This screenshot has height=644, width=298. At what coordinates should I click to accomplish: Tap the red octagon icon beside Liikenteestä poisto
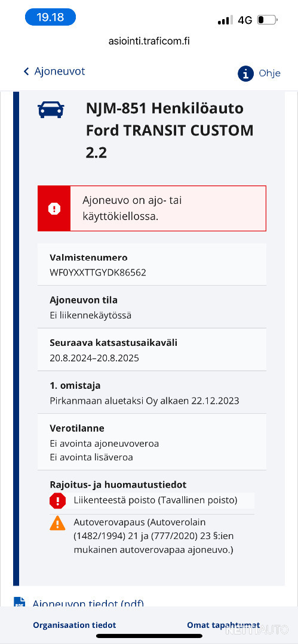[57, 501]
